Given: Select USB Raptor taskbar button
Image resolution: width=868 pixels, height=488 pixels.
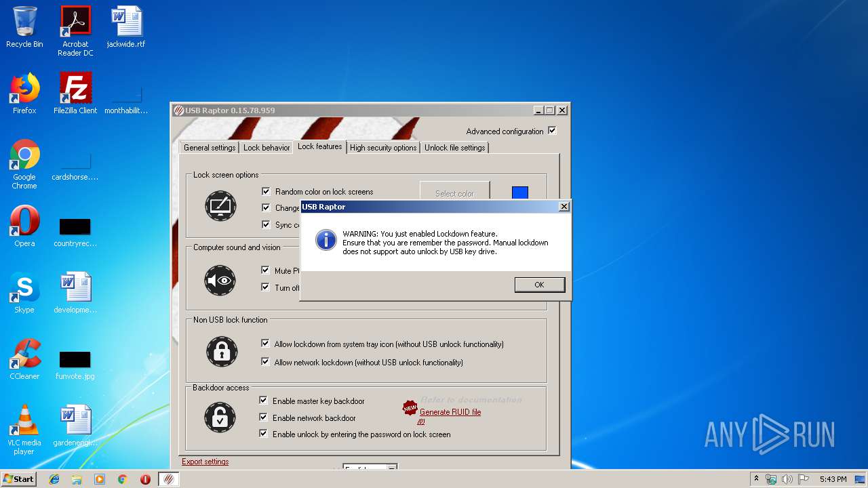Looking at the screenshot, I should tap(169, 479).
